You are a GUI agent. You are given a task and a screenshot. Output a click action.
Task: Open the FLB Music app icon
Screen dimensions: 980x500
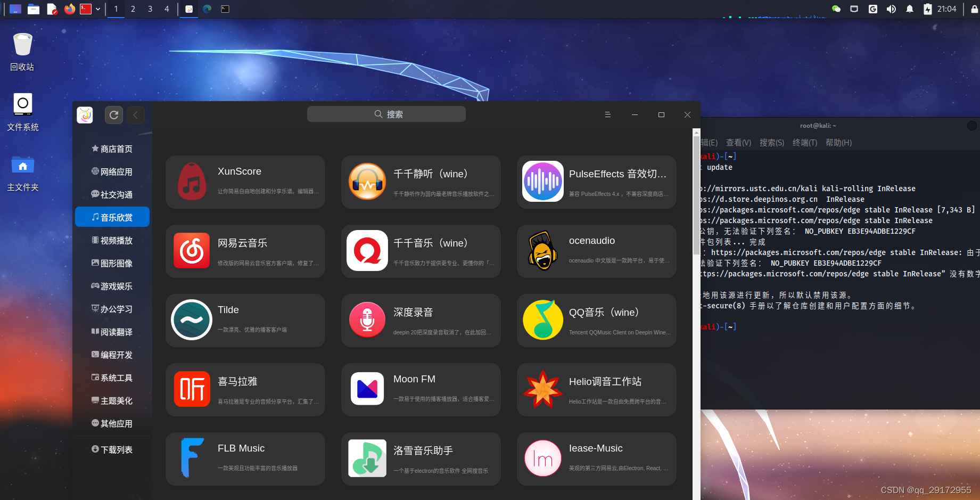(192, 458)
